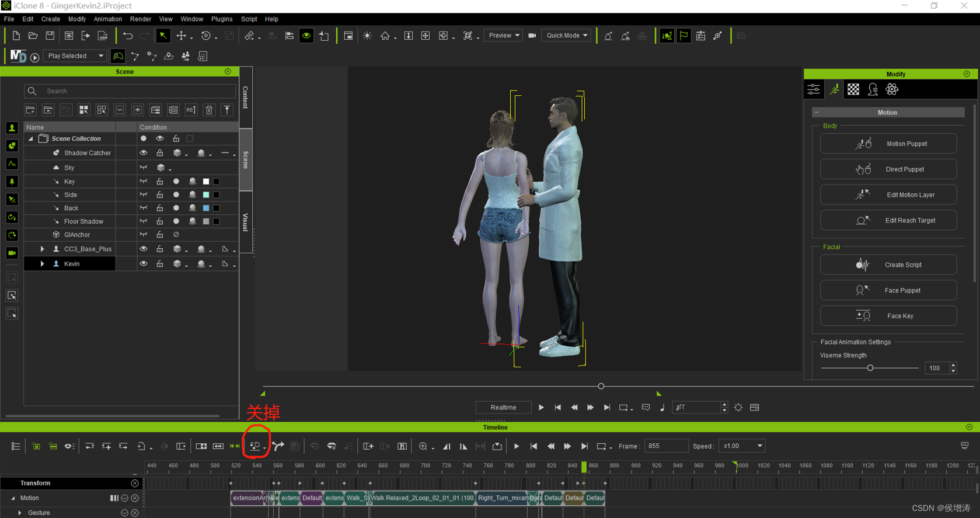Toggle visibility of Shadow Catcher
This screenshot has width=980, height=518.
click(143, 153)
